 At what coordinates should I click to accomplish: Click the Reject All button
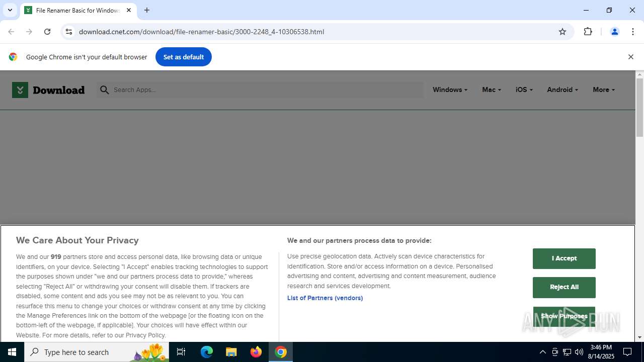tap(564, 287)
